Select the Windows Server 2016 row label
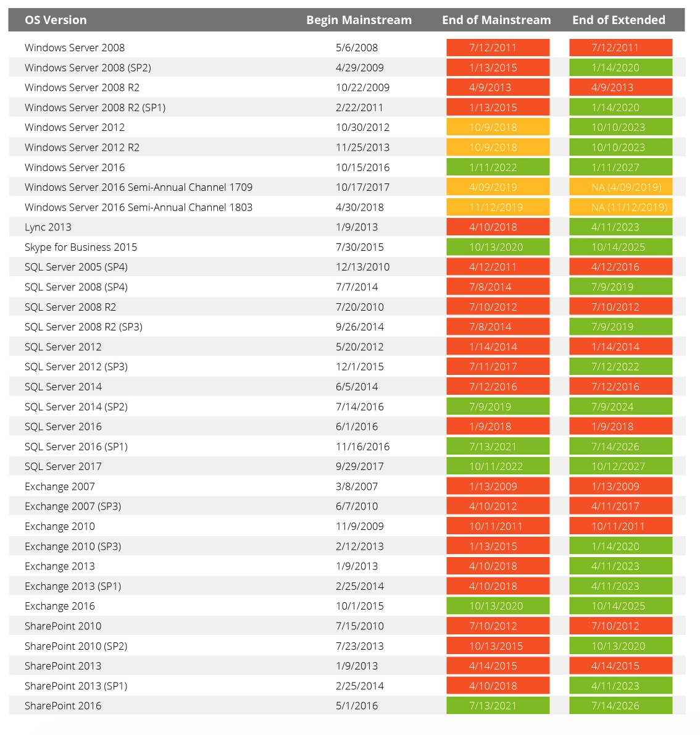Viewport: 700px width, 735px height. (75, 167)
